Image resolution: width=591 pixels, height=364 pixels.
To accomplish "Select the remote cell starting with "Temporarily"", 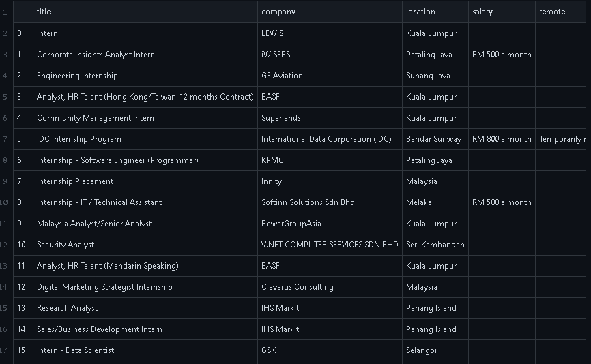I will [x=563, y=139].
